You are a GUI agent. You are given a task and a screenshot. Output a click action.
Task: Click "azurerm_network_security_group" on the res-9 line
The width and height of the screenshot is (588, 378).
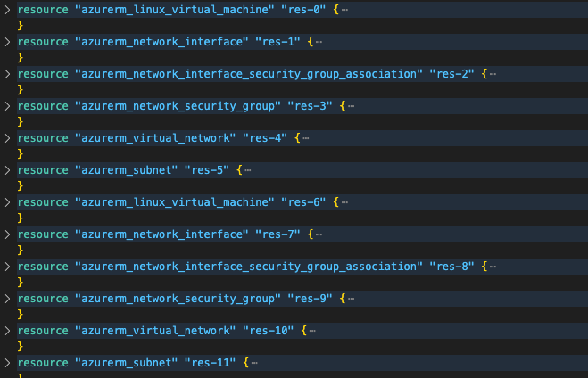click(178, 299)
